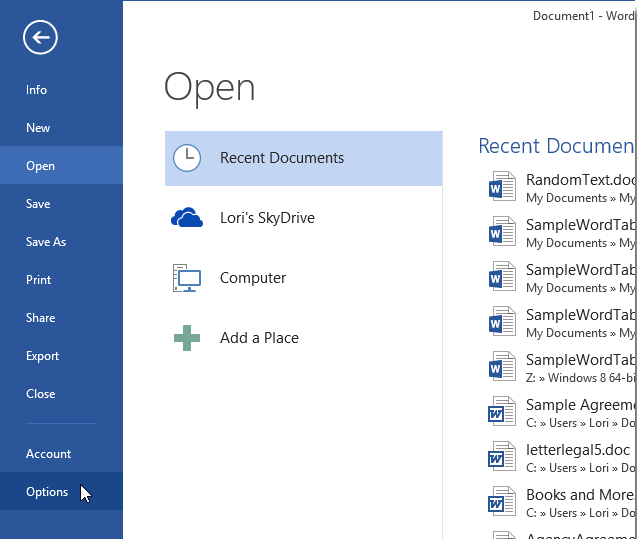This screenshot has width=637, height=539.
Task: Click the Word file icon beside RandomText.doc
Action: [x=501, y=187]
